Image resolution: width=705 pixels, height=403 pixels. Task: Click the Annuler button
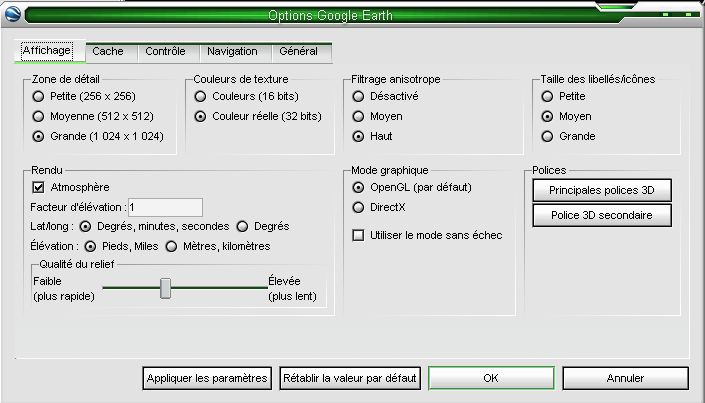click(625, 378)
